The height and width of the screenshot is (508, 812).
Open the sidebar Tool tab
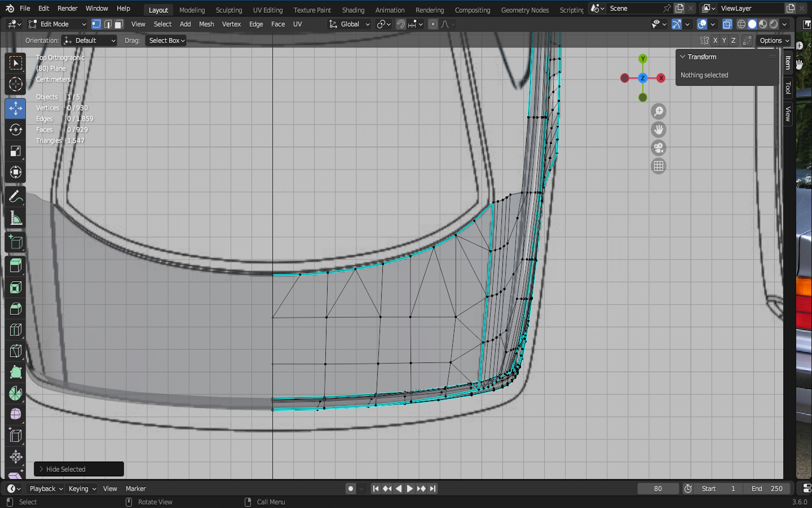[788, 88]
